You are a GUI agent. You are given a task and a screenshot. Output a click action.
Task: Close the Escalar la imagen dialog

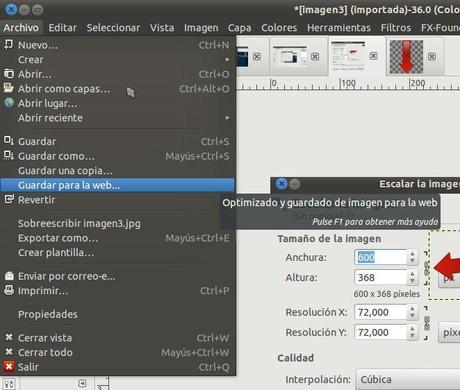click(x=282, y=184)
